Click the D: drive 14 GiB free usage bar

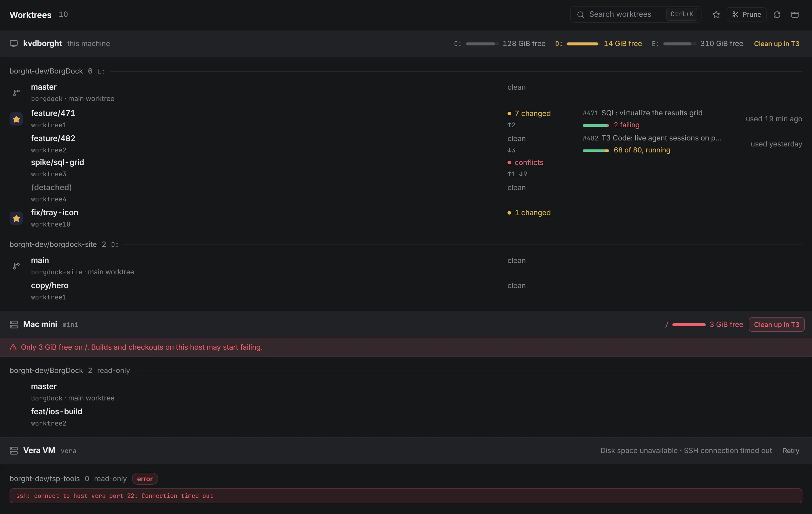(582, 44)
